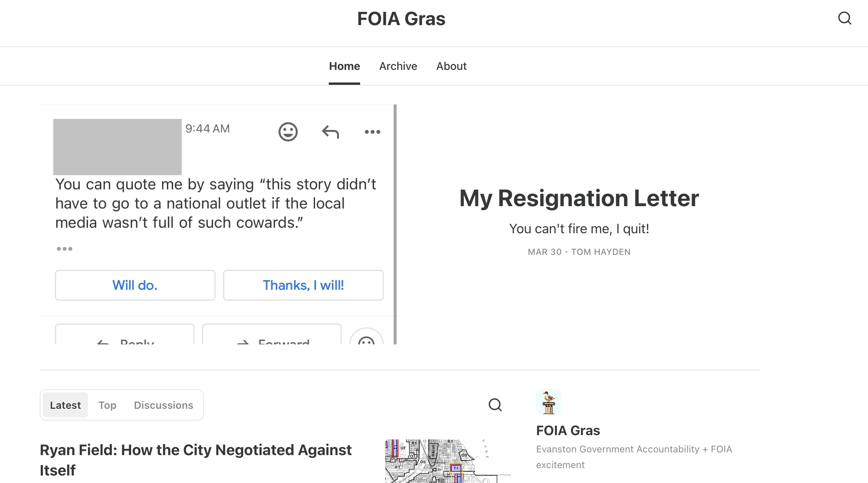
Task: Switch to Top posts filter
Action: [x=107, y=405]
